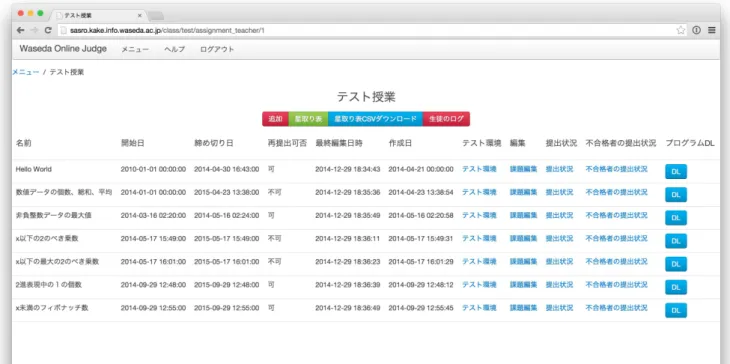
Task: Open 課題編集 for 2進表現中の１の個数 row
Action: 524,284
